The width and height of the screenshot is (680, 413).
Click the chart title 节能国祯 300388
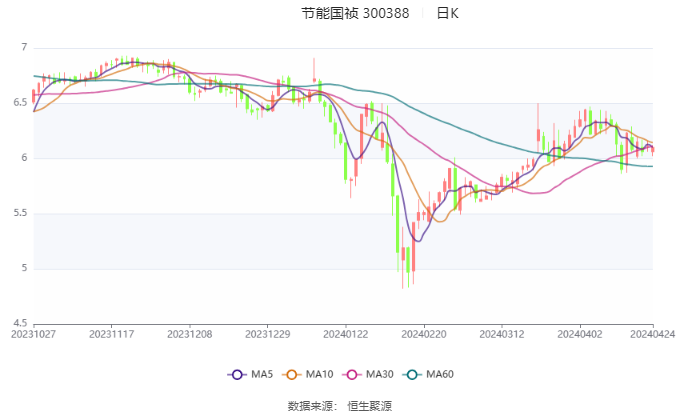click(355, 13)
